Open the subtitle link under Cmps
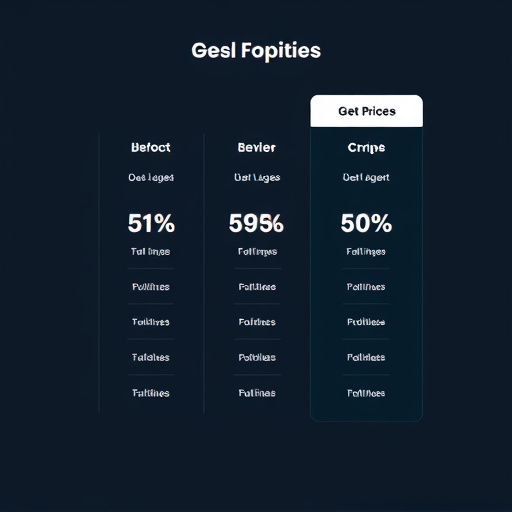Screen dimensions: 512x512 pyautogui.click(x=366, y=177)
